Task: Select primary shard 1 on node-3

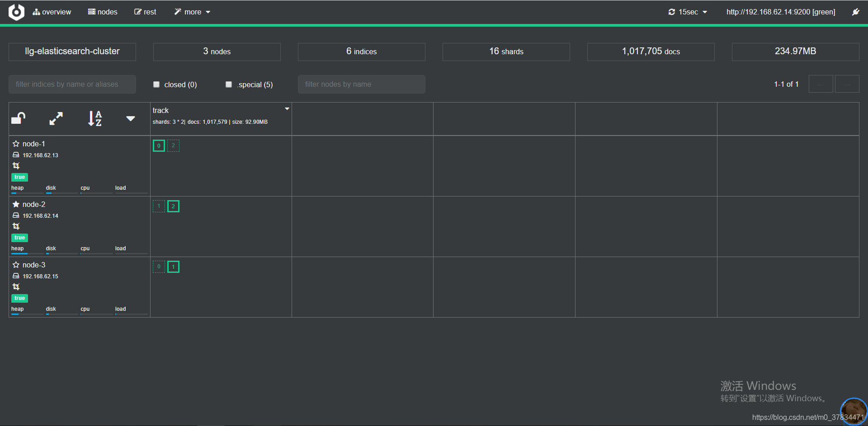Action: click(173, 267)
